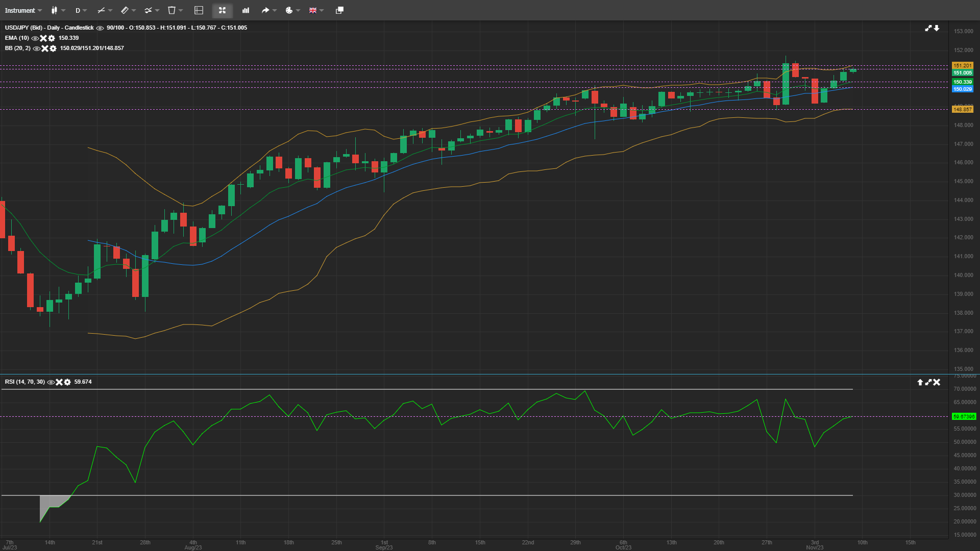This screenshot has width=980, height=551.
Task: Click the RSI (14, 70, 30) label
Action: pyautogui.click(x=25, y=382)
